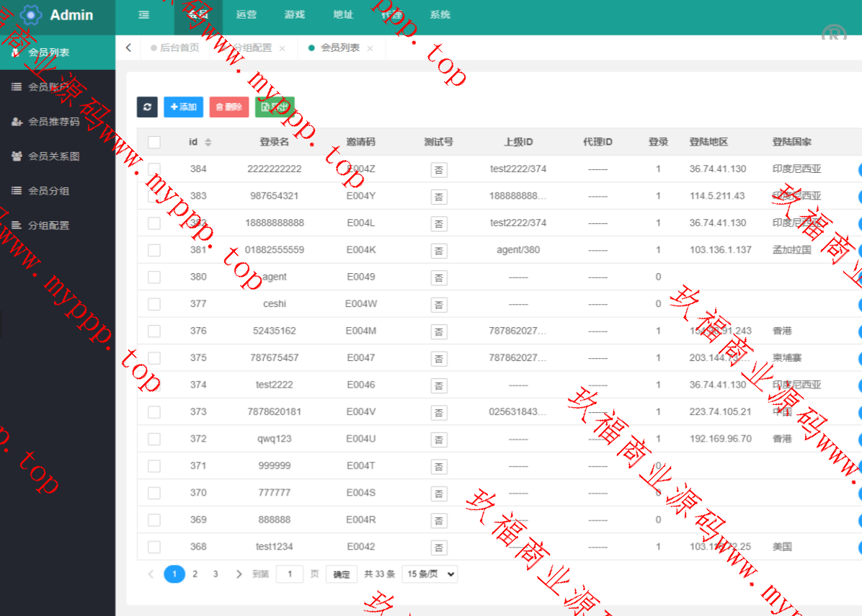Click the page number input field
The image size is (862, 616).
click(290, 574)
